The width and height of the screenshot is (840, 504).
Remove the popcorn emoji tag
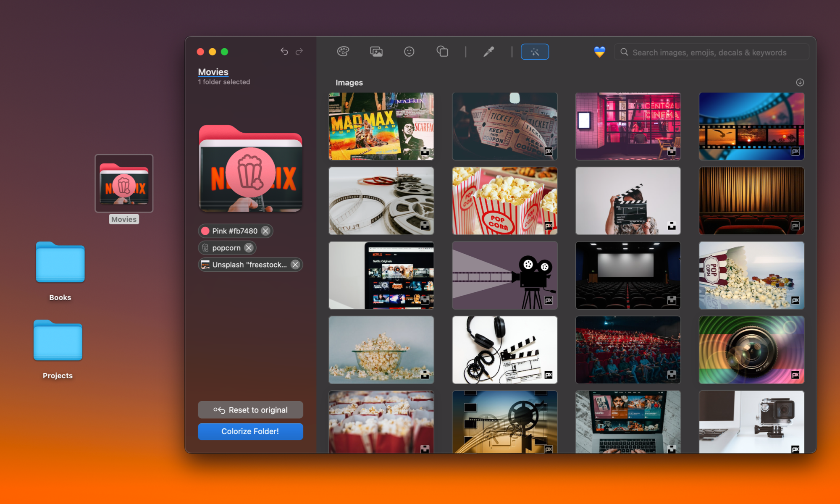click(249, 248)
